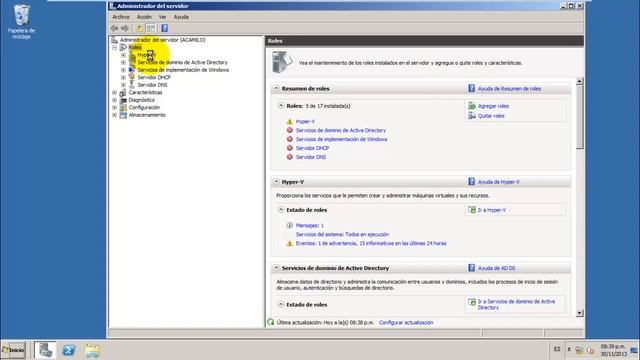Collapse Servicios de dominio de Active Directory section
640x360 pixels.
(x=276, y=268)
